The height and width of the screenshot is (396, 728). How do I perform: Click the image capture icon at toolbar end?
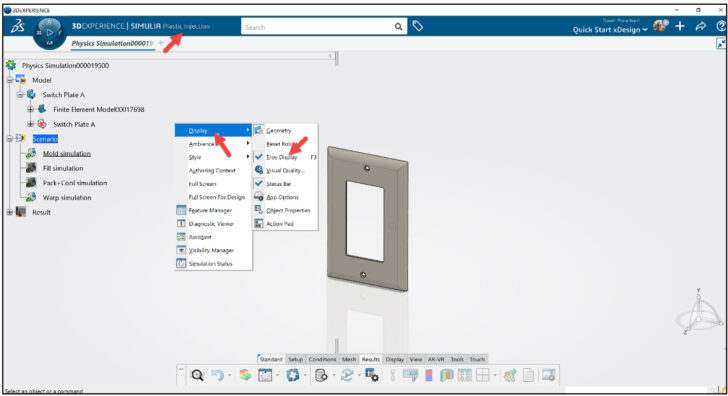point(548,375)
